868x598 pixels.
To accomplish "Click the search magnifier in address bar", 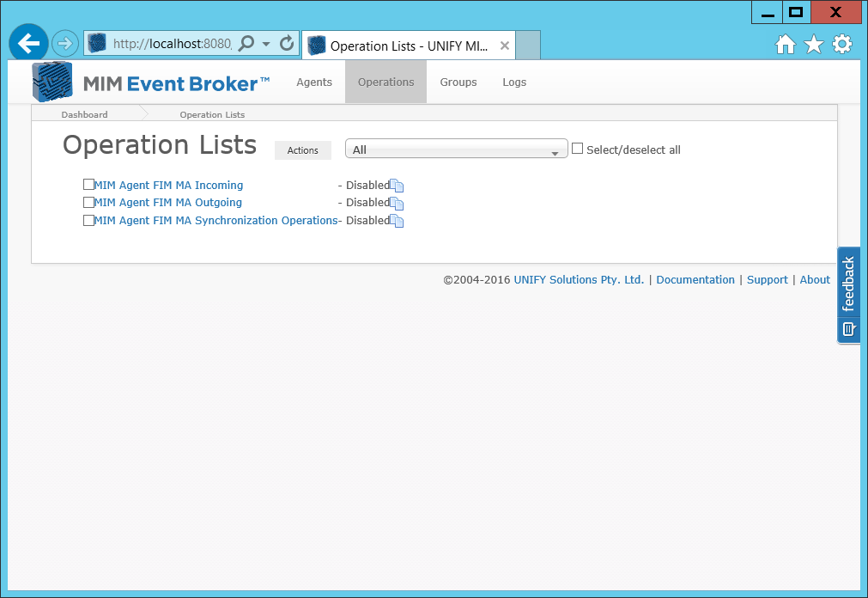I will point(246,43).
